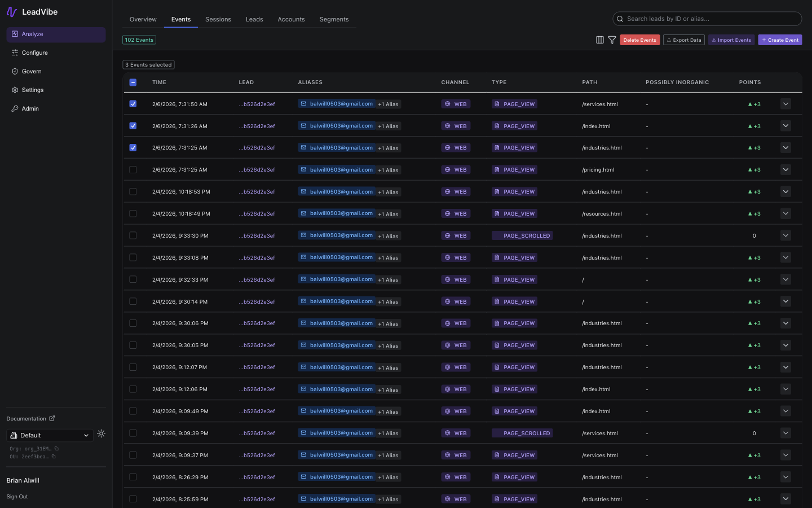812x508 pixels.
Task: Switch to the Sessions tab
Action: [x=218, y=19]
